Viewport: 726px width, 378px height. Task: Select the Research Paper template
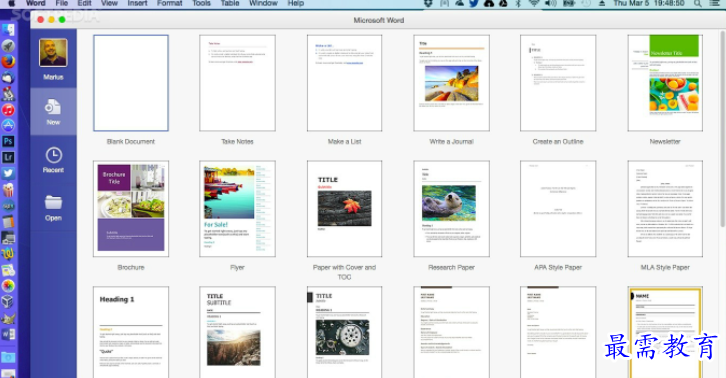[451, 209]
